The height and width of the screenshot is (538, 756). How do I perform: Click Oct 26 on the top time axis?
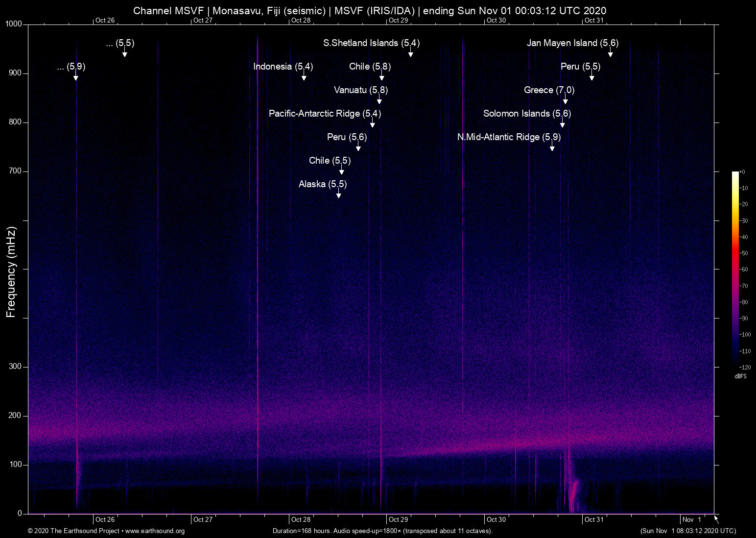click(x=105, y=20)
